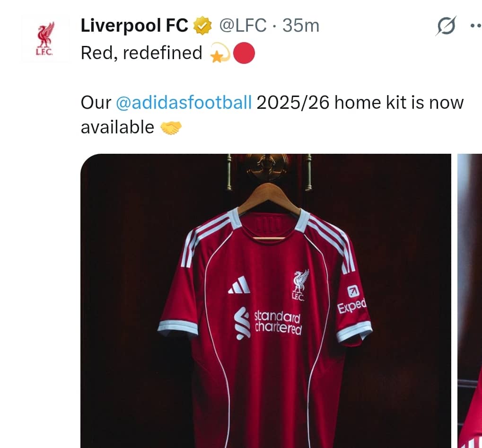The width and height of the screenshot is (482, 448).
Task: Click the Standard Chartered sponsor logo
Action: [268, 323]
